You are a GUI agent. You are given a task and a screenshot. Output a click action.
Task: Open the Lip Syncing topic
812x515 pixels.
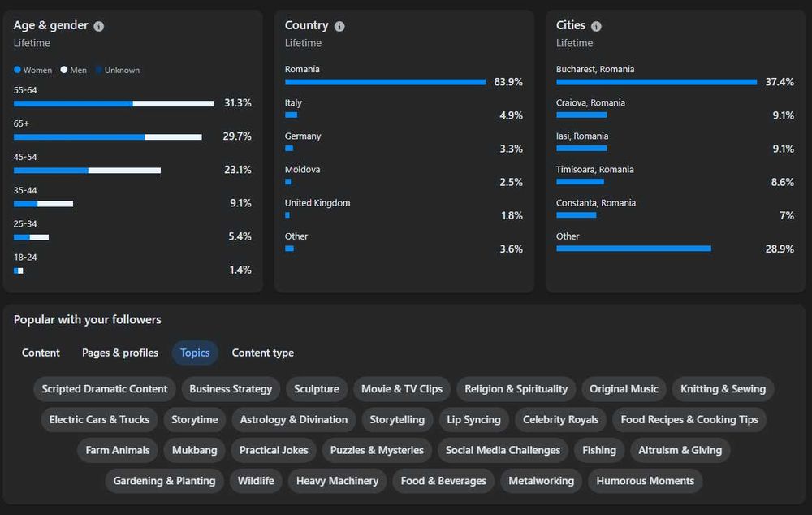click(x=474, y=420)
